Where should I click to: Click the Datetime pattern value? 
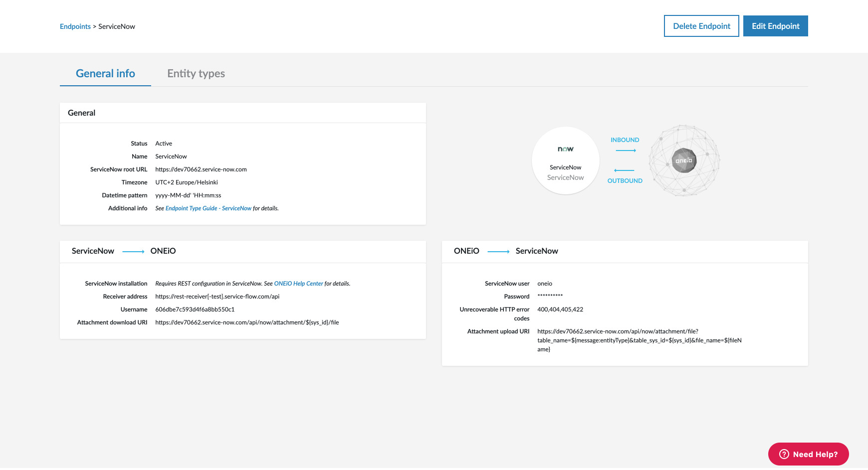pyautogui.click(x=188, y=195)
